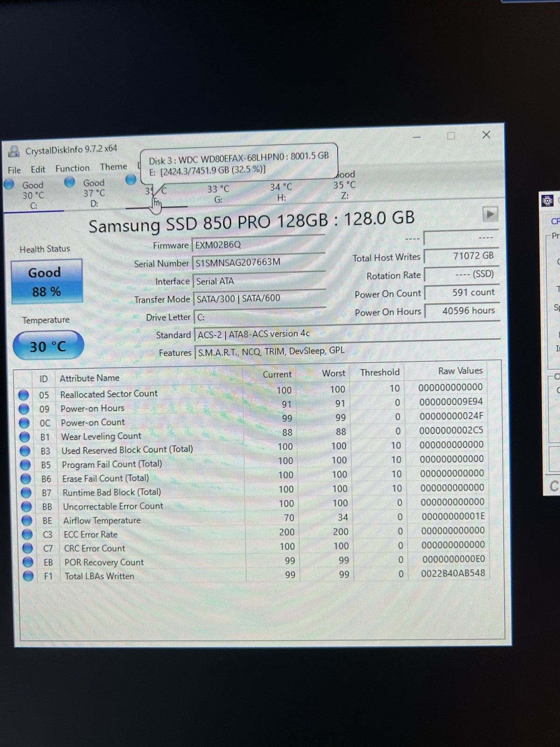Click the status orb for Runtime Bad Block
The image size is (560, 747).
tap(27, 493)
